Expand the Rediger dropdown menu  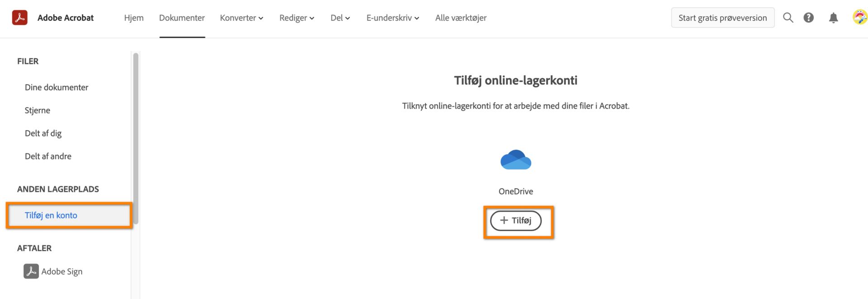(x=297, y=18)
